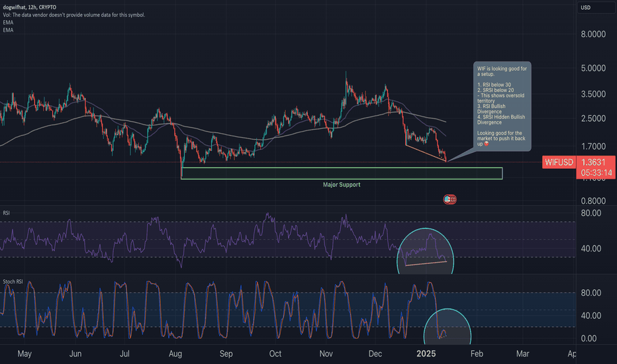This screenshot has height=364, width=617.
Task: Click Nov on the time axis
Action: (x=326, y=354)
